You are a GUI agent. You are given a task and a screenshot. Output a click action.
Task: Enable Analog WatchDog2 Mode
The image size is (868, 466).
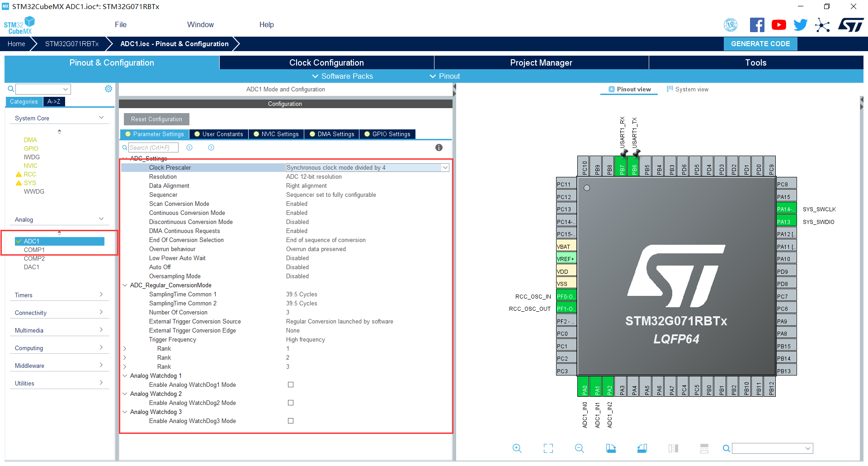(291, 403)
